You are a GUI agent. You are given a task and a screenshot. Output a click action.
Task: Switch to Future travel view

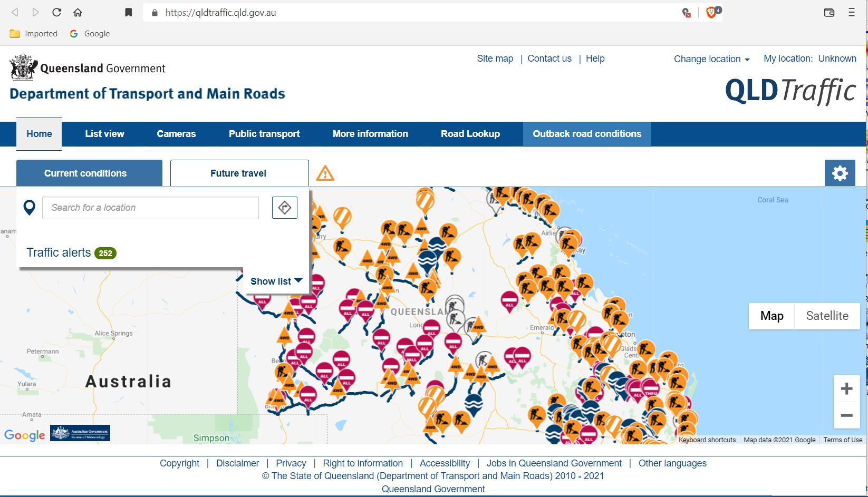[239, 173]
